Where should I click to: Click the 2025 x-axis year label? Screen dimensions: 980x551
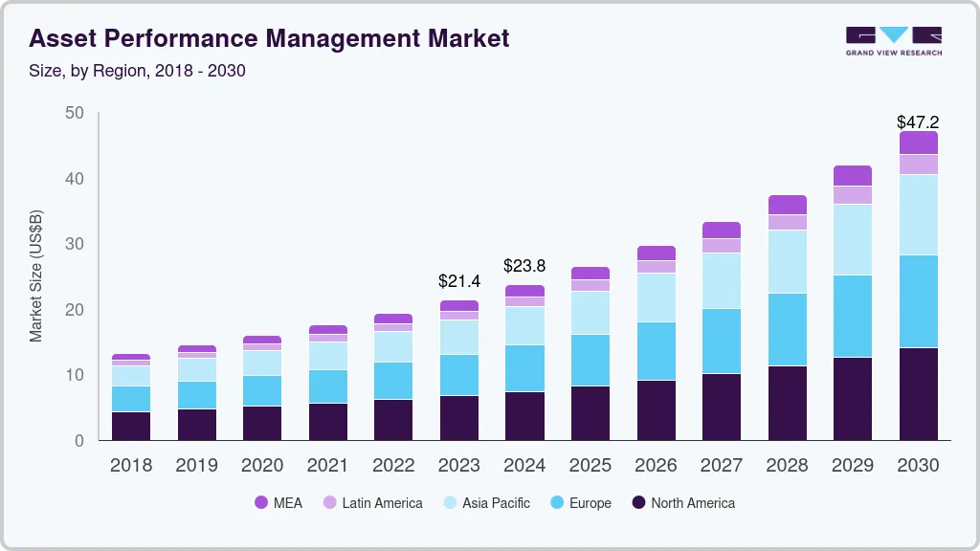coord(590,465)
